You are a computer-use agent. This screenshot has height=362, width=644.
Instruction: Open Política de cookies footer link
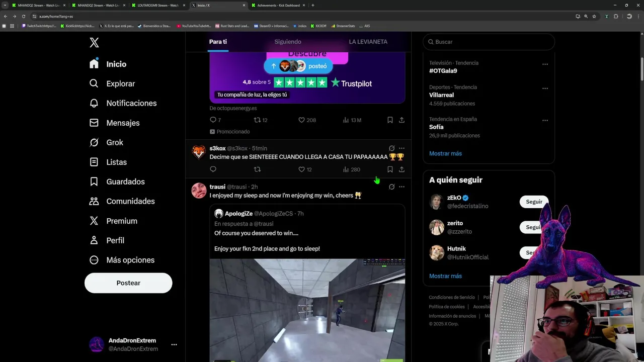point(447,307)
